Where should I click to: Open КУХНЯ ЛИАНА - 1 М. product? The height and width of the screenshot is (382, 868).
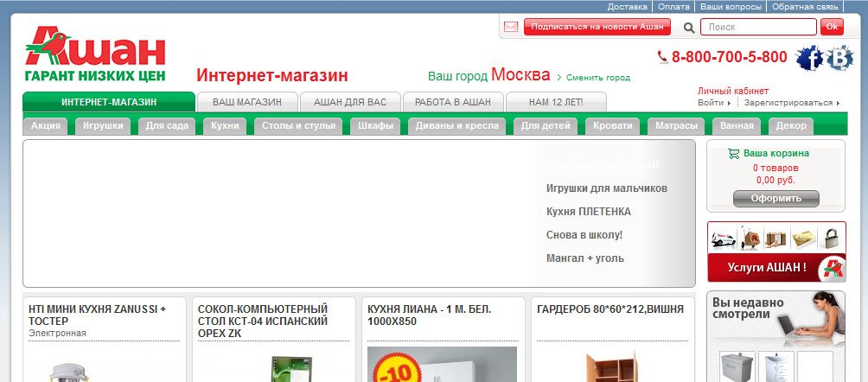click(x=430, y=315)
